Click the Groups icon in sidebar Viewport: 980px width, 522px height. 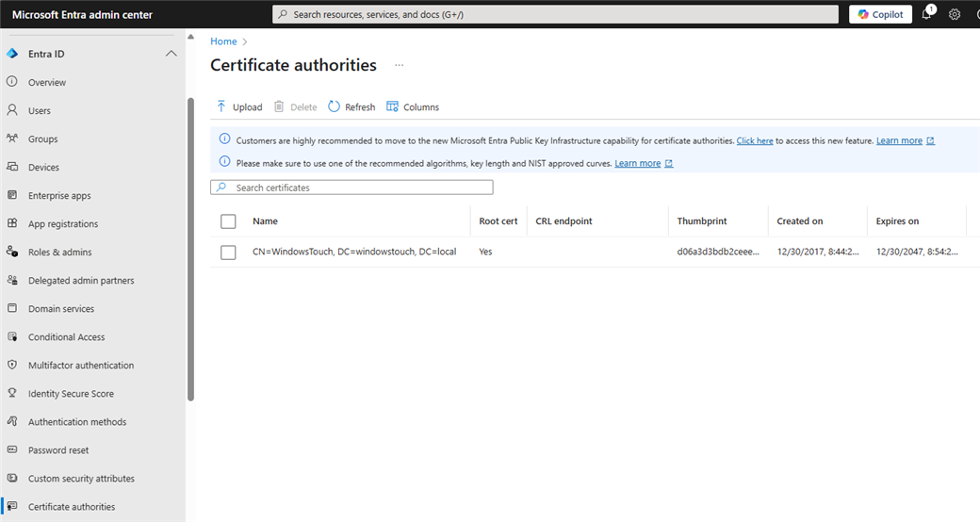tap(12, 139)
